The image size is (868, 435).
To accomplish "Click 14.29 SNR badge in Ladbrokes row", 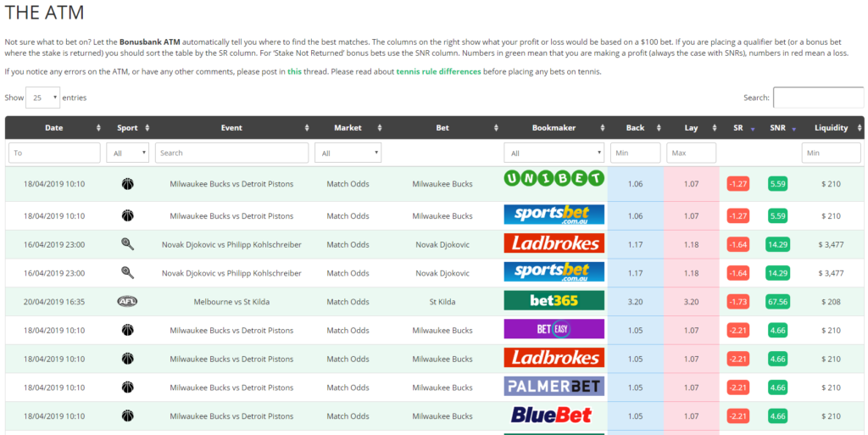I will pyautogui.click(x=778, y=244).
